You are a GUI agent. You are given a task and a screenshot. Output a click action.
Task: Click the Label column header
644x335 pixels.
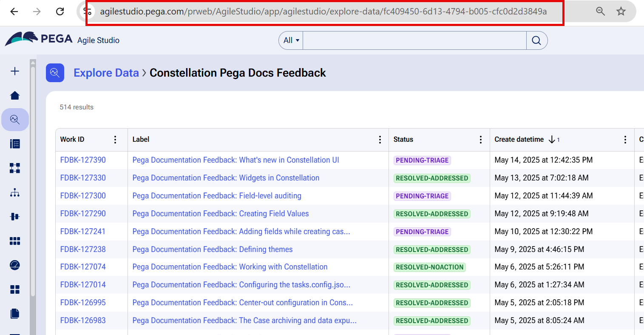(141, 140)
